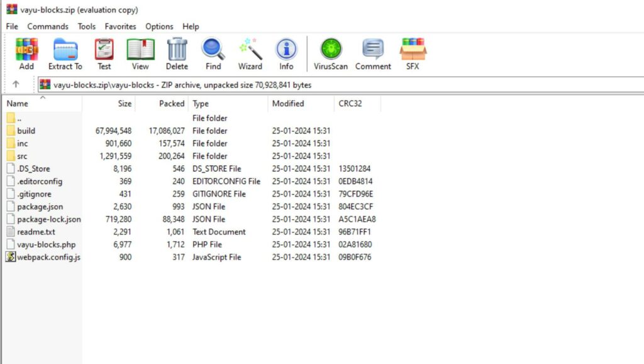Click the 'Text Document' type cell
The width and height of the screenshot is (644, 364).
[219, 232]
